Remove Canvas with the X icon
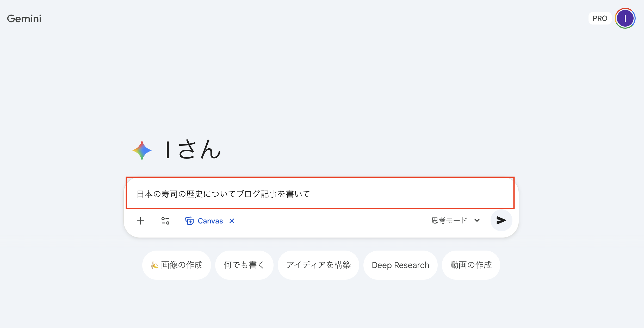 point(232,221)
